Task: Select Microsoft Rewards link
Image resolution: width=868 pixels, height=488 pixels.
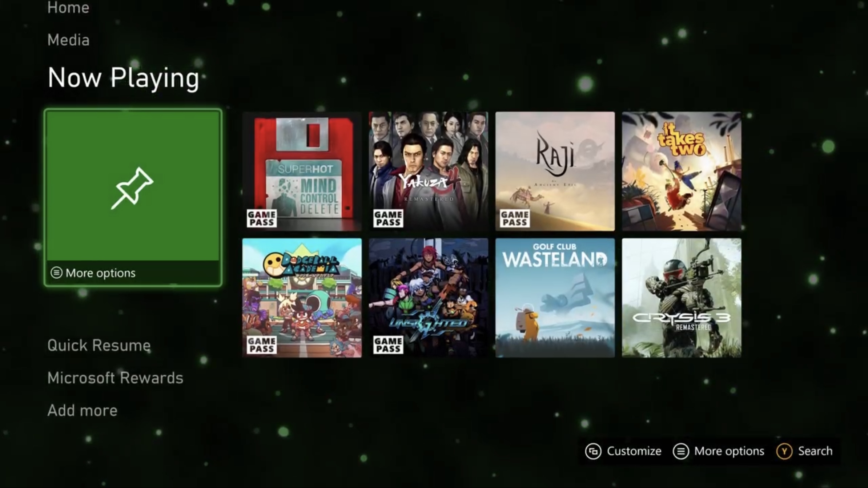Action: (115, 376)
